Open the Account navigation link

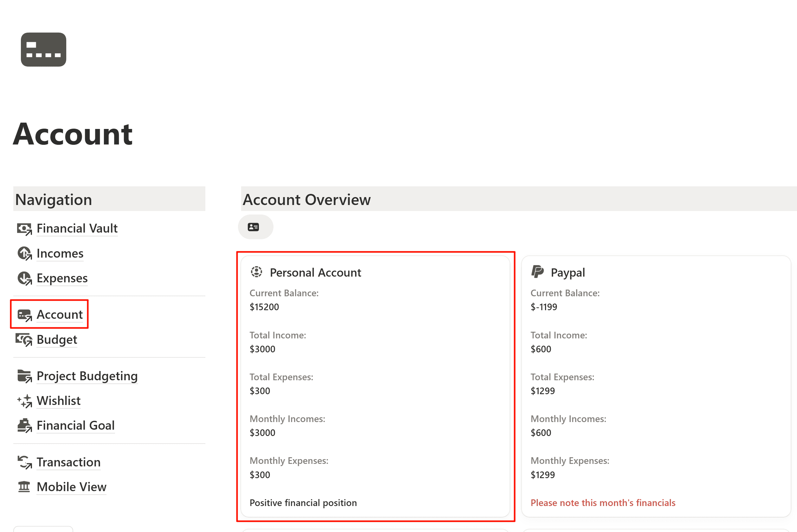point(60,315)
